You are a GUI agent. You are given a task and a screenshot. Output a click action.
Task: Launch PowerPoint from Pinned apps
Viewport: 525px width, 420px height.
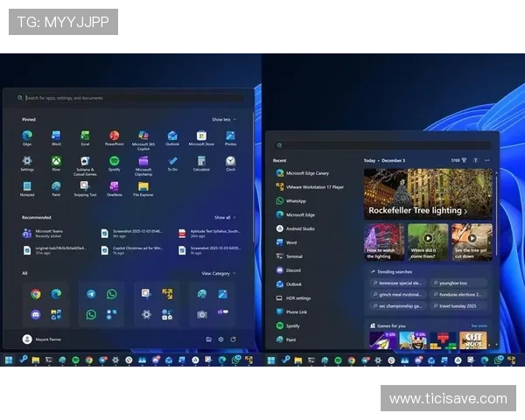pyautogui.click(x=114, y=137)
